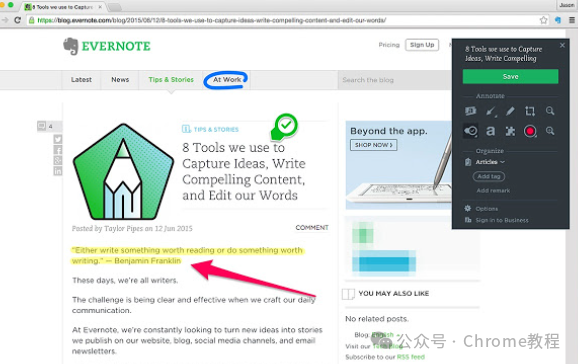Screen dimensions: 578x364
Task: Click Sign in to Business
Action: coord(502,220)
